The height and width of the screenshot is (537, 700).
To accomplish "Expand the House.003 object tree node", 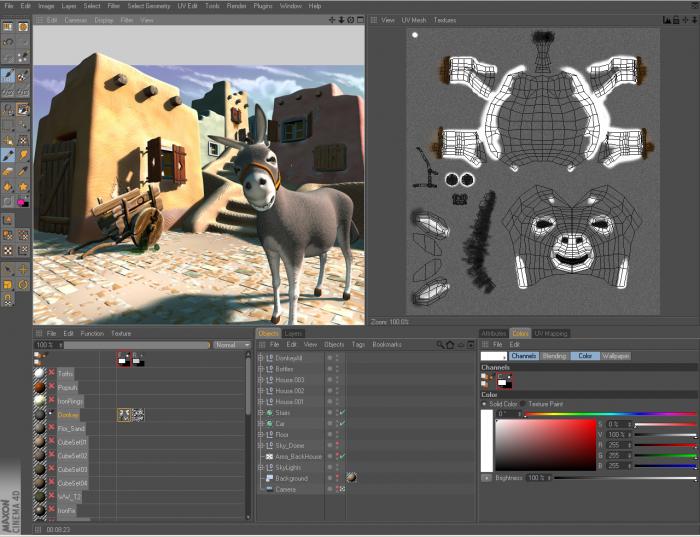I will 261,380.
